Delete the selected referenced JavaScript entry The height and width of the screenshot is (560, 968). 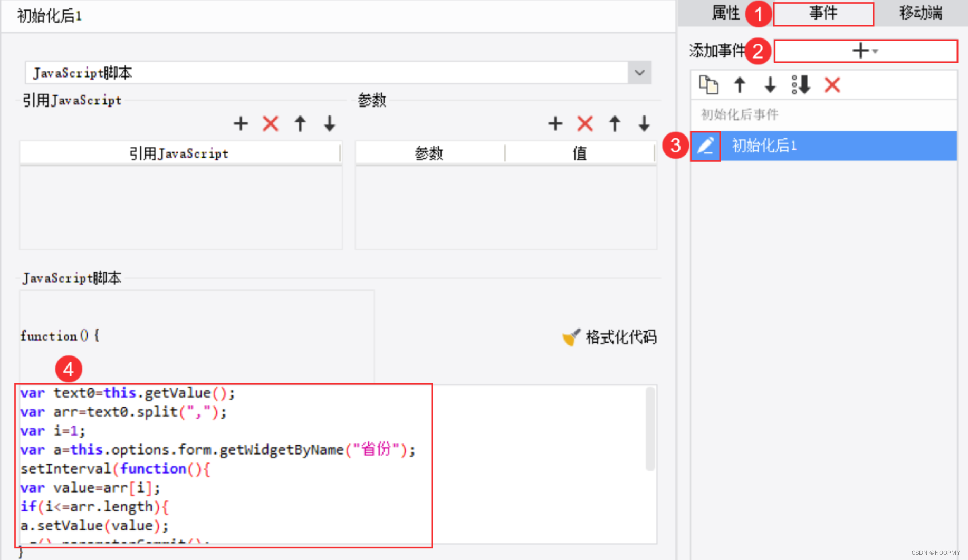(271, 124)
